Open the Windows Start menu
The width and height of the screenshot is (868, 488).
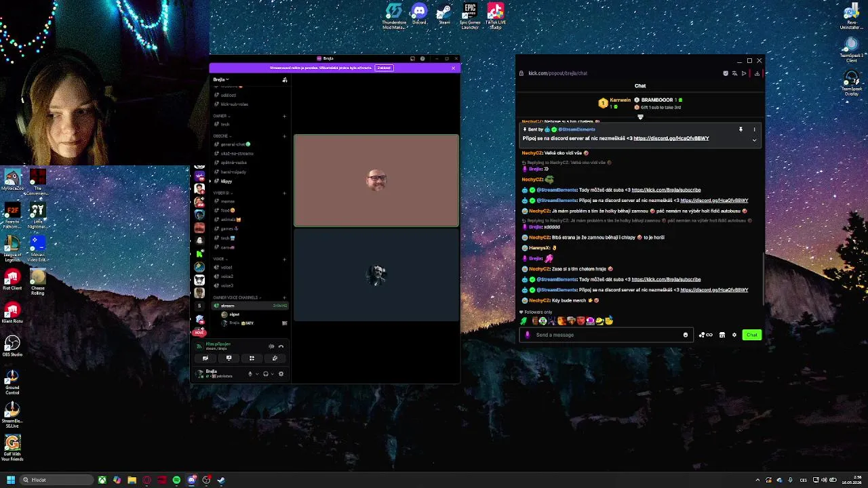click(x=10, y=480)
